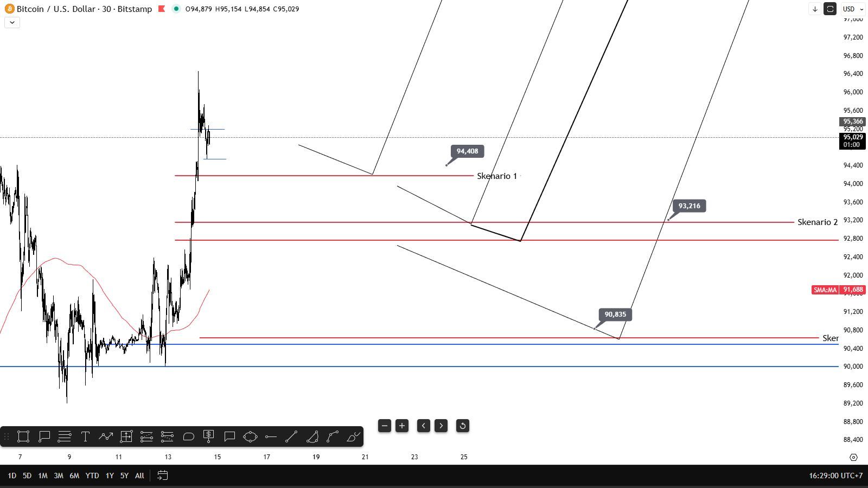Image resolution: width=868 pixels, height=488 pixels.
Task: Select the brush drawing tool
Action: [x=353, y=436]
